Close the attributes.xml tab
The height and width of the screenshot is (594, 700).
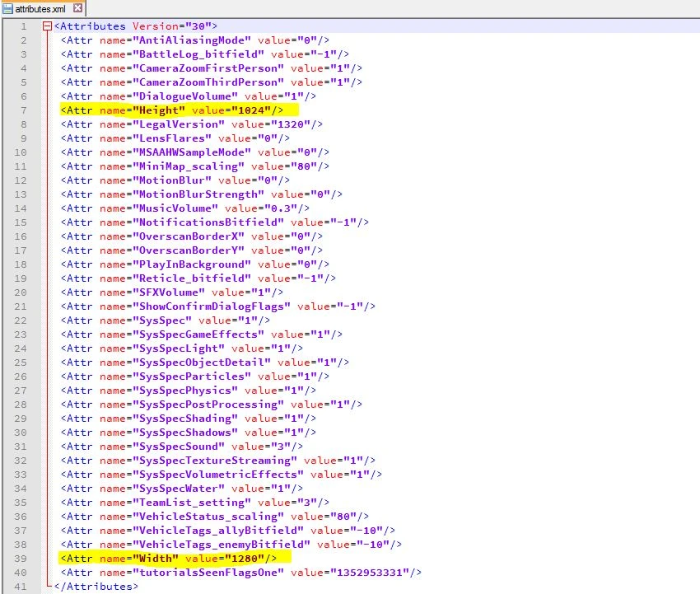tap(77, 8)
